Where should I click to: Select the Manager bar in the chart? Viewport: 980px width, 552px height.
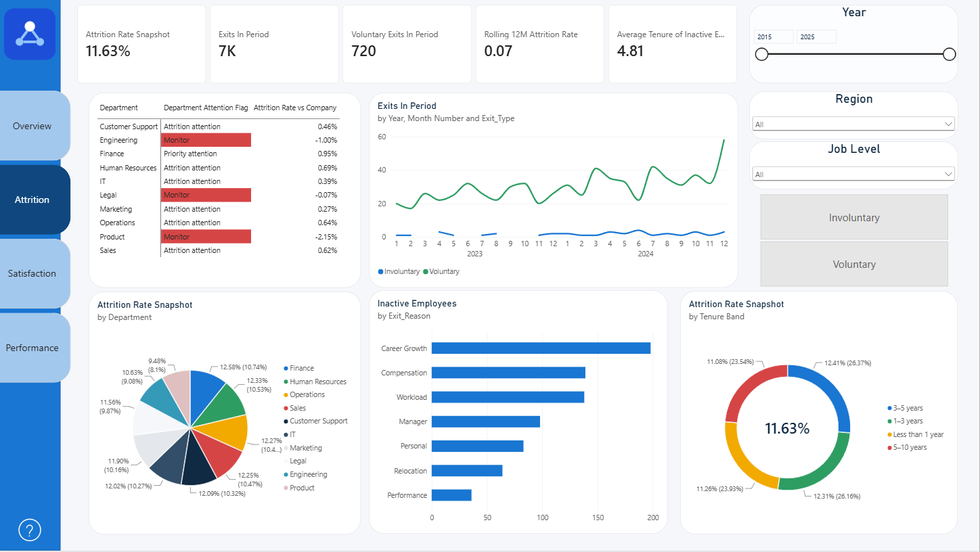coord(486,421)
